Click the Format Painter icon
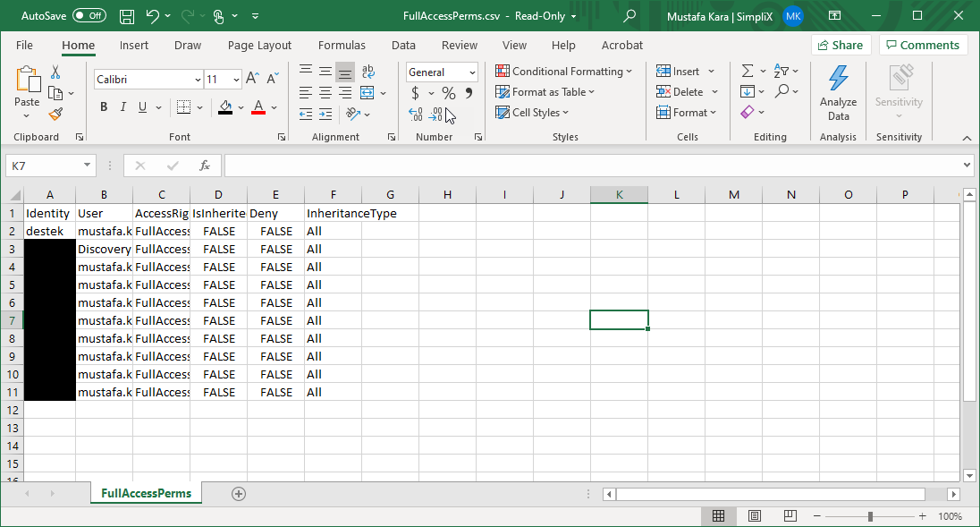The image size is (980, 527). click(x=55, y=114)
